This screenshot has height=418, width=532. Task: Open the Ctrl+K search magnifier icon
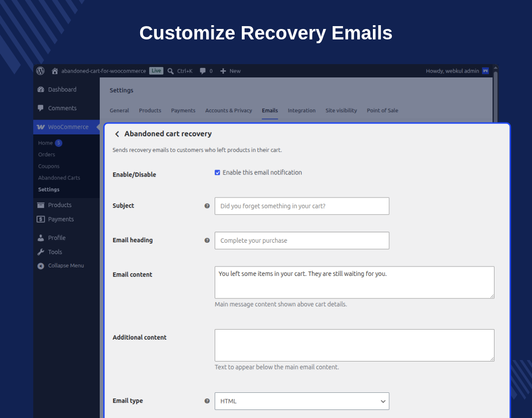coord(171,71)
